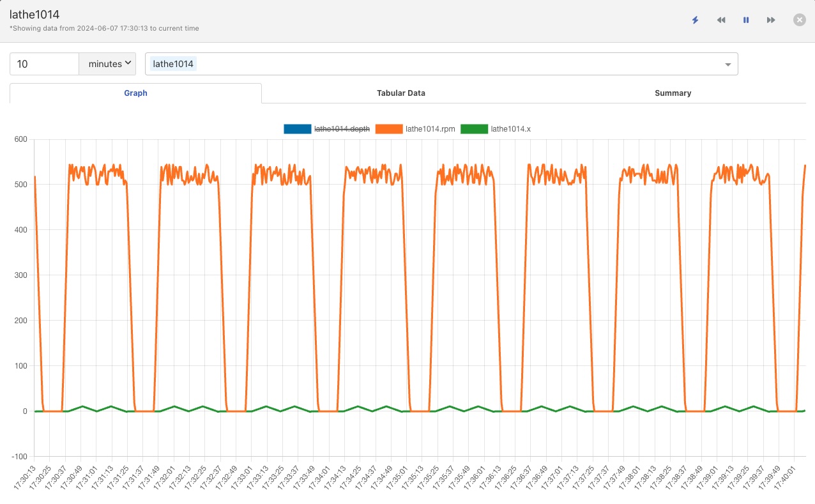
Task: Click the rewind double-arrow icon
Action: 720,20
